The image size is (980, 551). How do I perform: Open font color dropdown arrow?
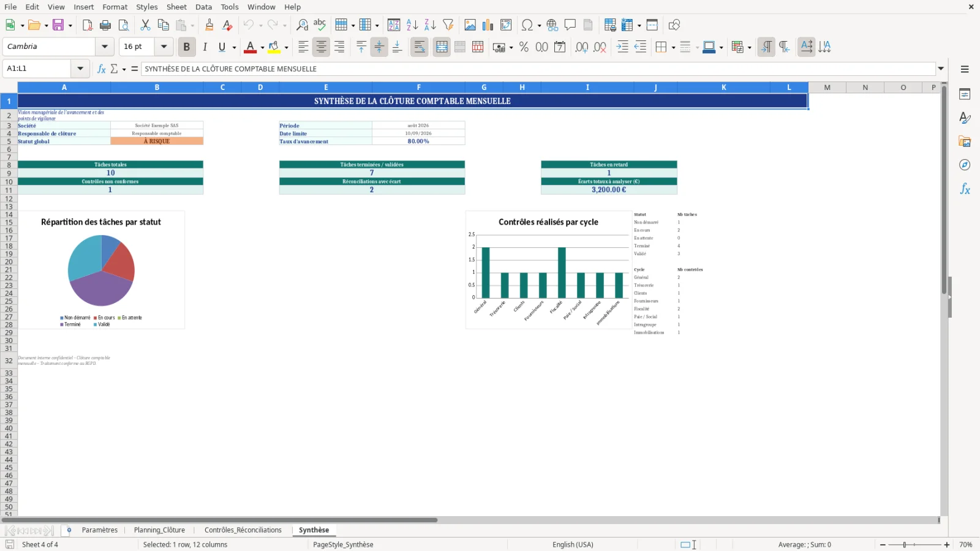pos(262,47)
